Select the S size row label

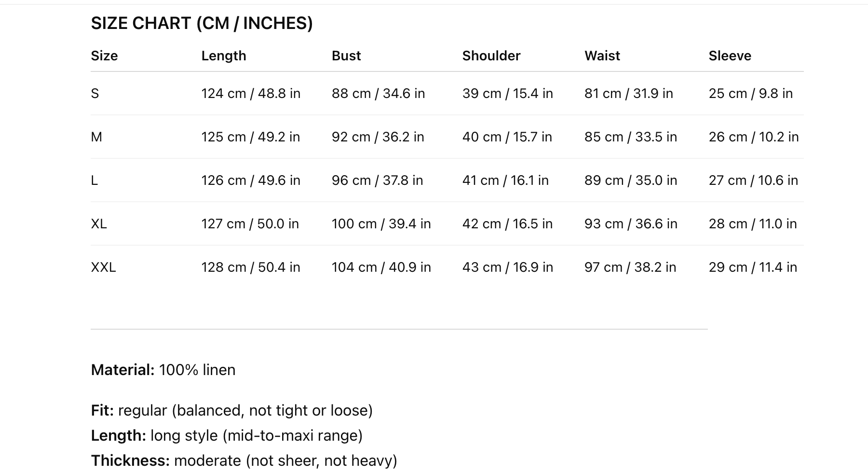[x=95, y=93]
